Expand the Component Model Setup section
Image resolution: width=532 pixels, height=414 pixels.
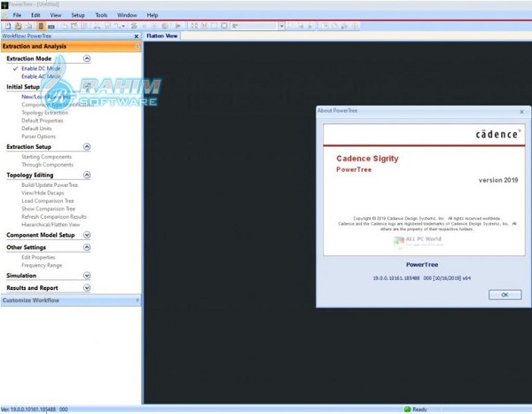click(87, 235)
